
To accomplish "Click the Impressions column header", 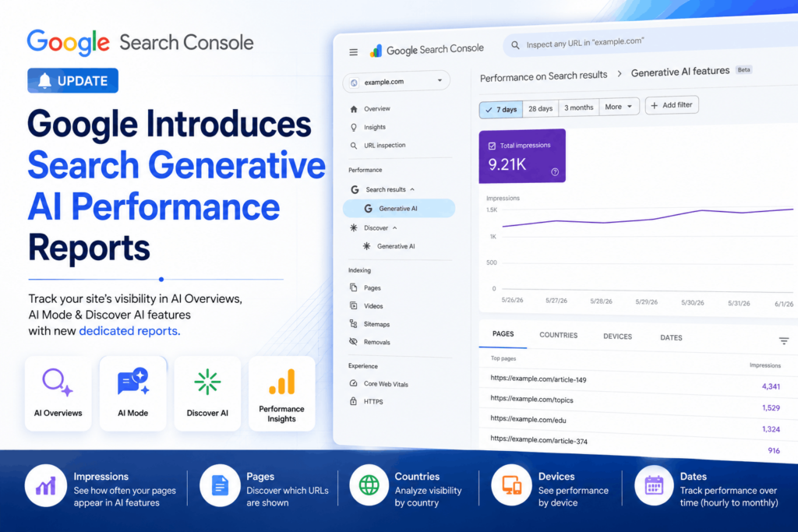I will [x=765, y=365].
